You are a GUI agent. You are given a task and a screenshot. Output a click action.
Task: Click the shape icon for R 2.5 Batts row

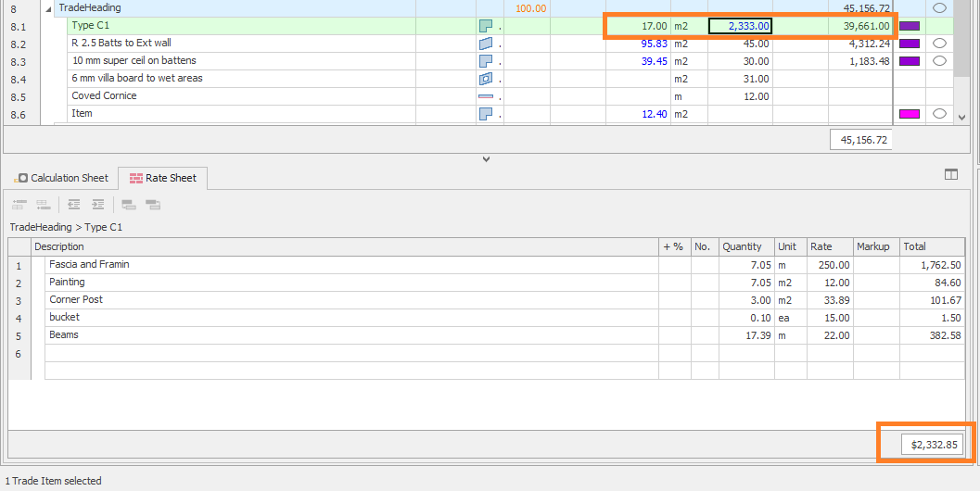tap(485, 44)
